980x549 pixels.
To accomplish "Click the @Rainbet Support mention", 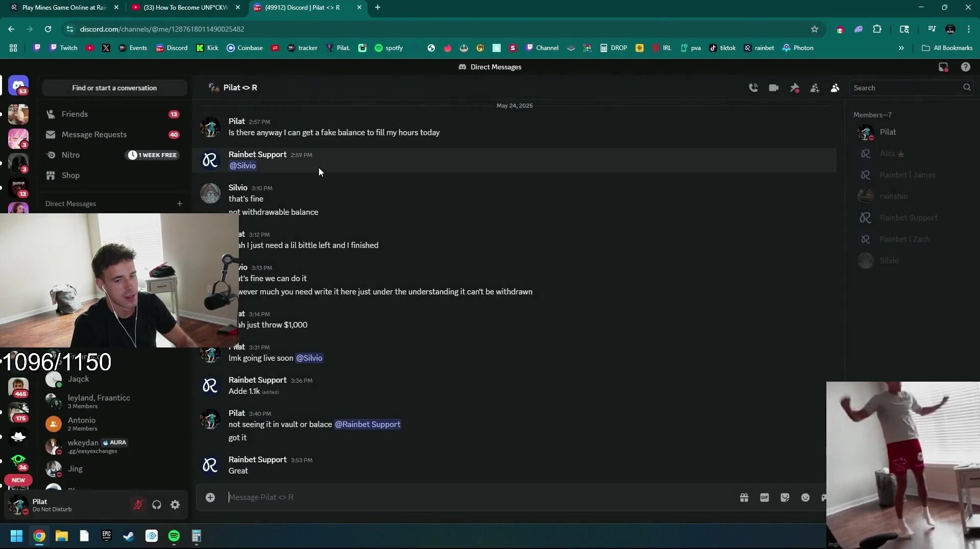I will point(367,425).
